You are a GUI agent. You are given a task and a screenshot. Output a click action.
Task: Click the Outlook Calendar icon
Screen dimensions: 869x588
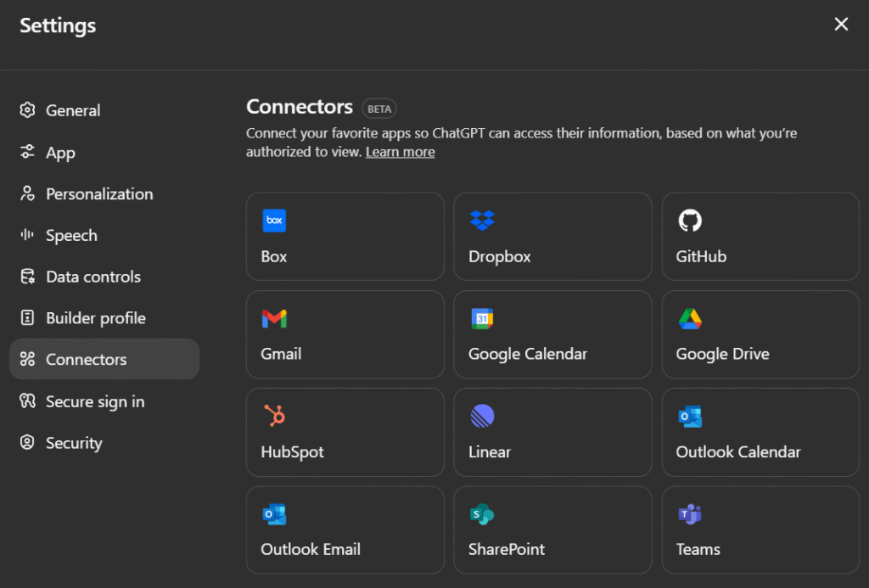click(690, 417)
